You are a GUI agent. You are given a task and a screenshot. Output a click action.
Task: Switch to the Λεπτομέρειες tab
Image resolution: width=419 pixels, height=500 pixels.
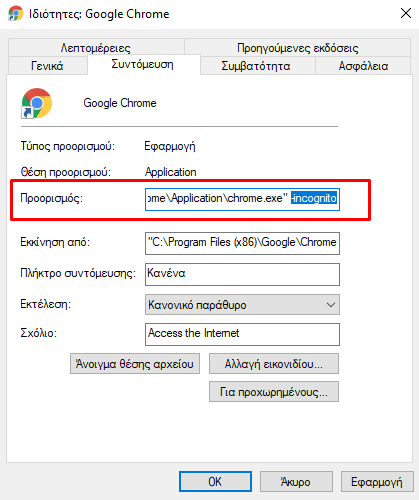96,48
